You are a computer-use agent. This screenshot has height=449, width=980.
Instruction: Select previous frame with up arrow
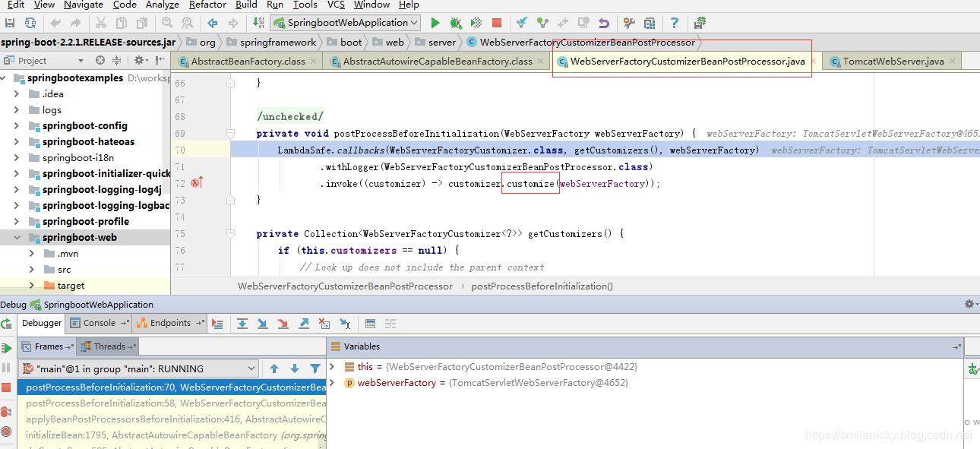pos(274,368)
